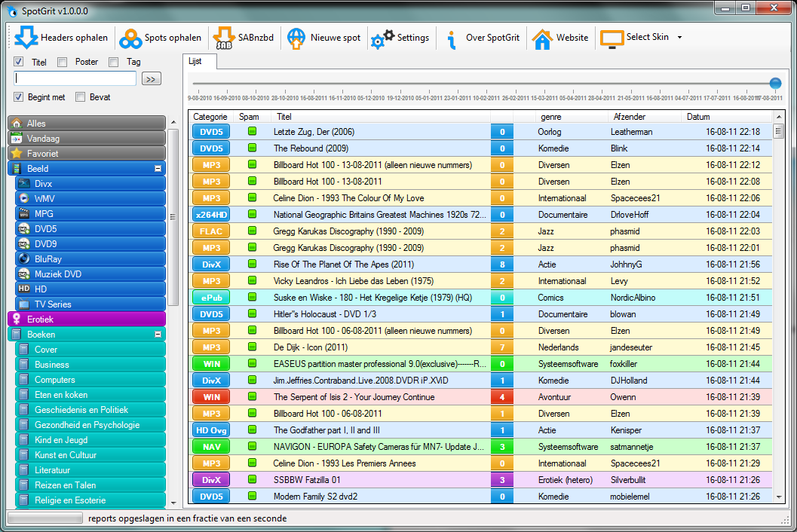
Task: Toggle spam indicator for De Dijk - Icon
Action: (252, 347)
